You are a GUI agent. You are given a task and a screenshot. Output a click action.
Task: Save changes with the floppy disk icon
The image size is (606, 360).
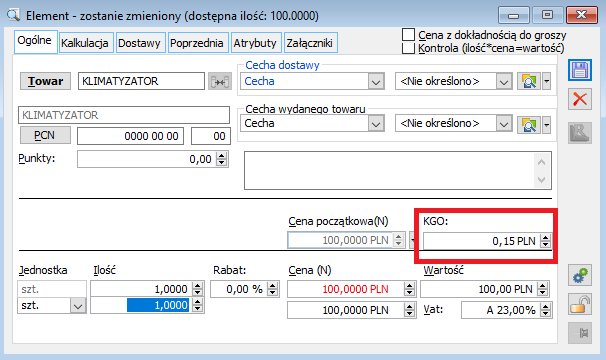pos(580,70)
